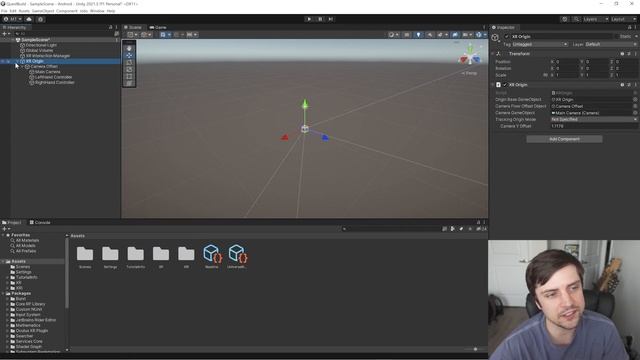This screenshot has width=640, height=360.
Task: Open the Component menu
Action: point(67,11)
